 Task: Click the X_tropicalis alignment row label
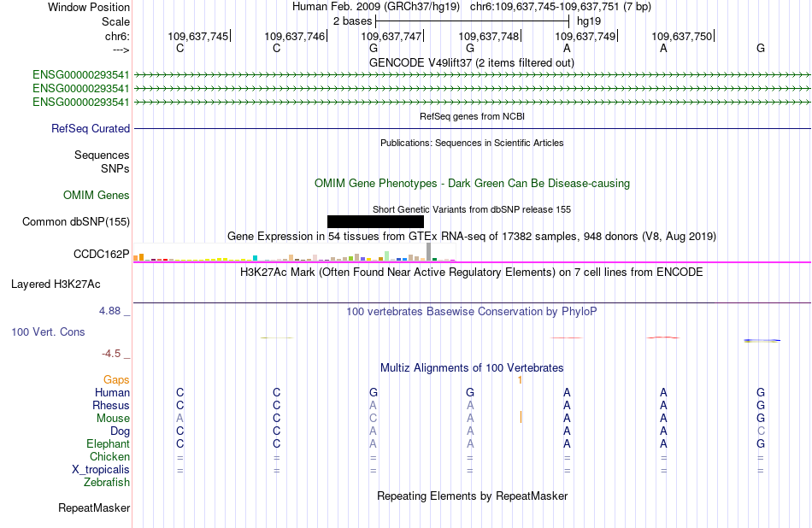coord(101,470)
